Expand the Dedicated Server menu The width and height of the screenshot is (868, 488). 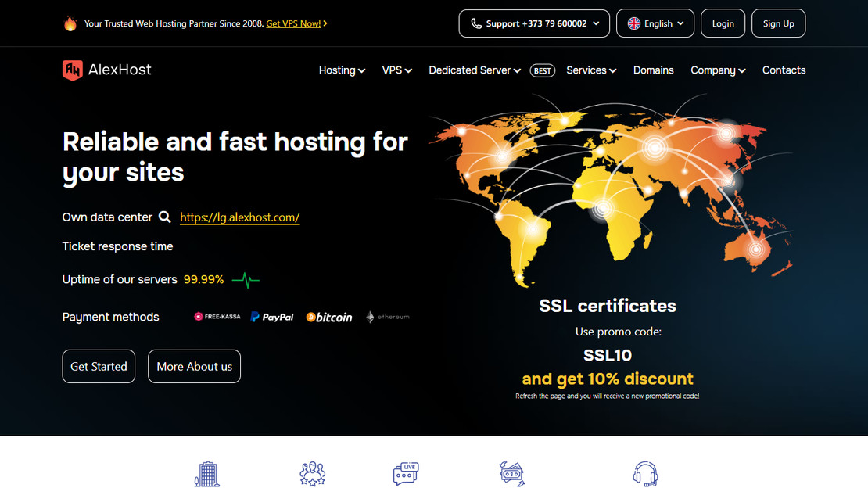(475, 70)
